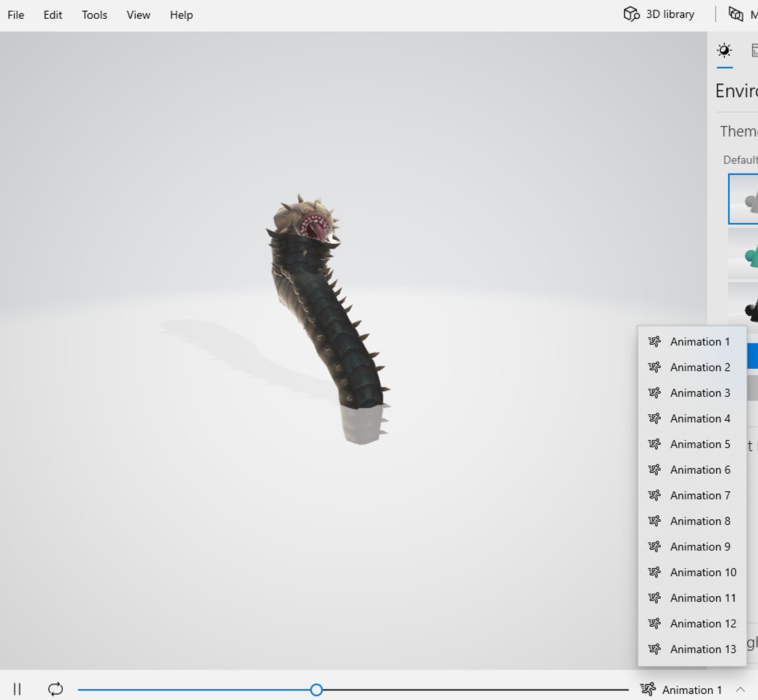Collapse the animation picker using the chevron

(740, 690)
